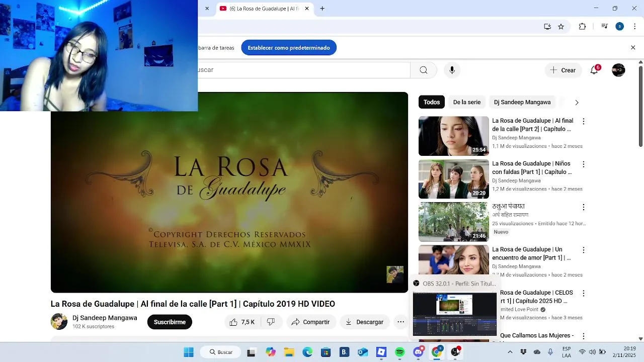The image size is (644, 362).
Task: Open options menu for CELOS video
Action: click(584, 293)
